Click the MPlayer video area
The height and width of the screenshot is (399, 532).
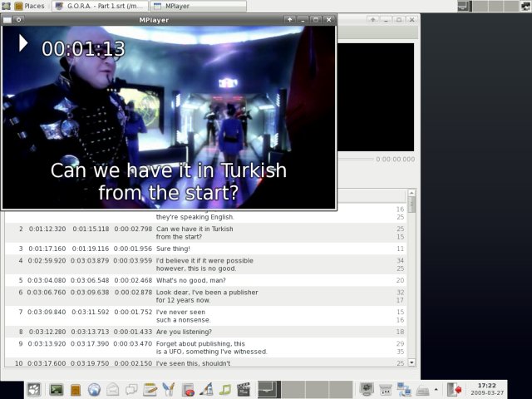click(169, 117)
